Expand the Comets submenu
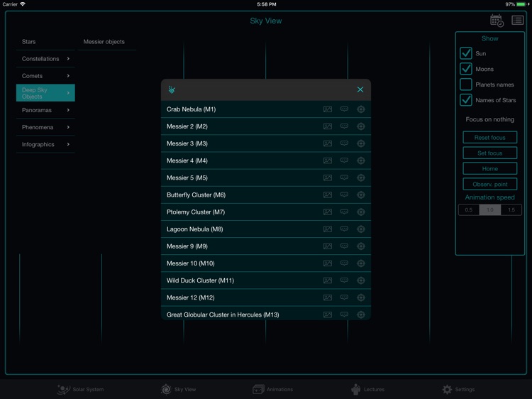532x399 pixels. click(x=45, y=76)
